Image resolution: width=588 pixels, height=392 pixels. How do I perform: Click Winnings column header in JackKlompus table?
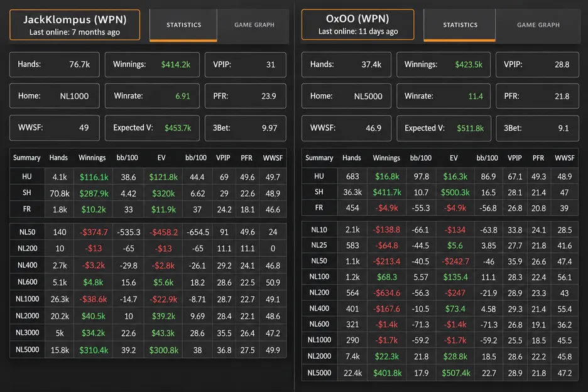coord(92,158)
